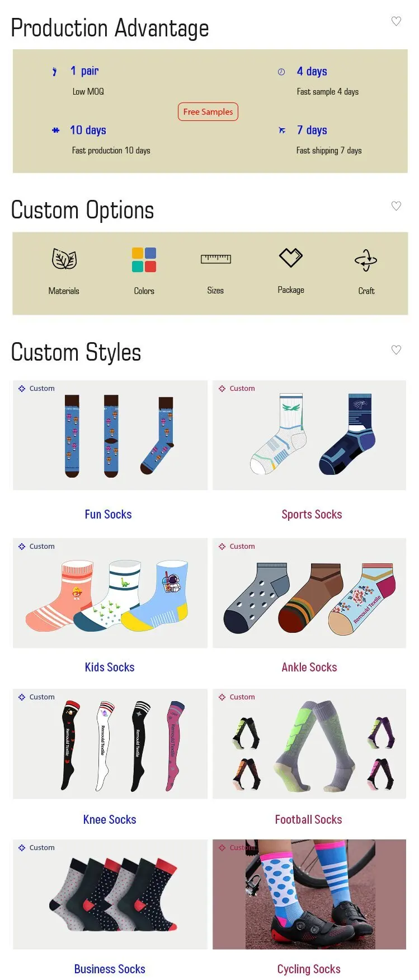Click the Craft rotation icon
The image size is (419, 980).
tap(366, 260)
